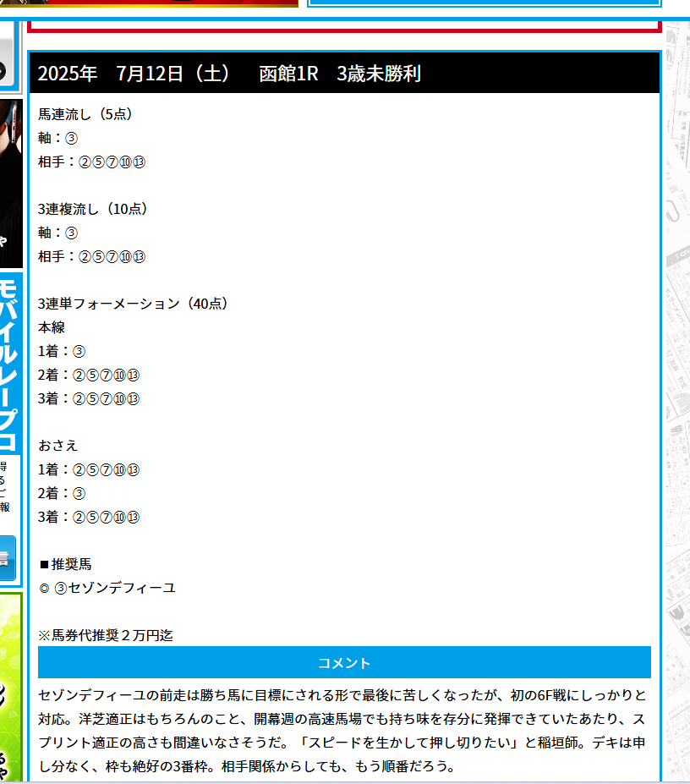
Task: Click the 3着：②⑤⑦⑩⑬ line under 本線
Action: coord(89,398)
